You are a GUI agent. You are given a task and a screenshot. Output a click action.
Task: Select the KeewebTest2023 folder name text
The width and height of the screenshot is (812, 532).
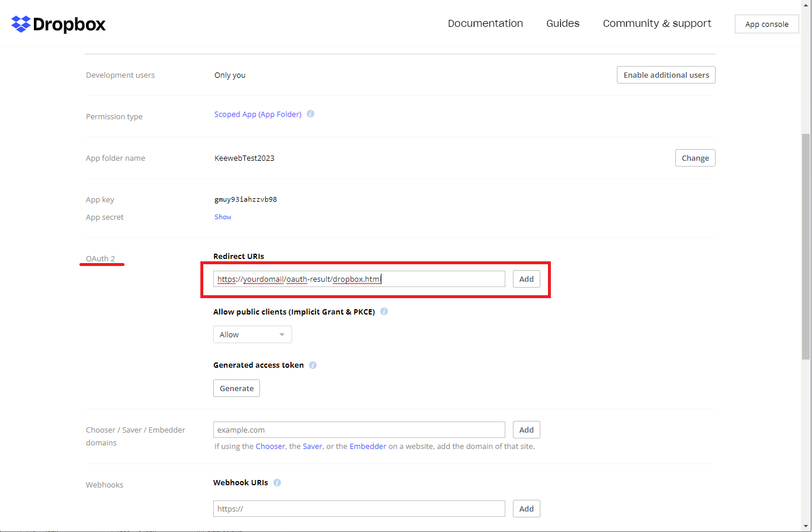click(244, 158)
